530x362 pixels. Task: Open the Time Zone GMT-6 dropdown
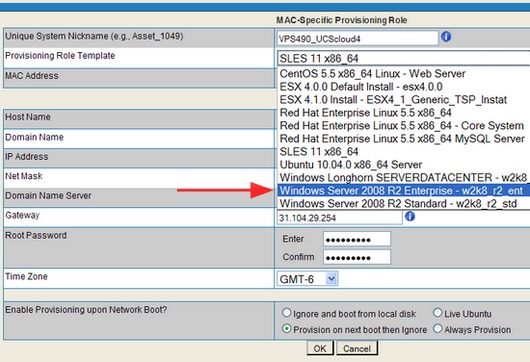coord(308,279)
